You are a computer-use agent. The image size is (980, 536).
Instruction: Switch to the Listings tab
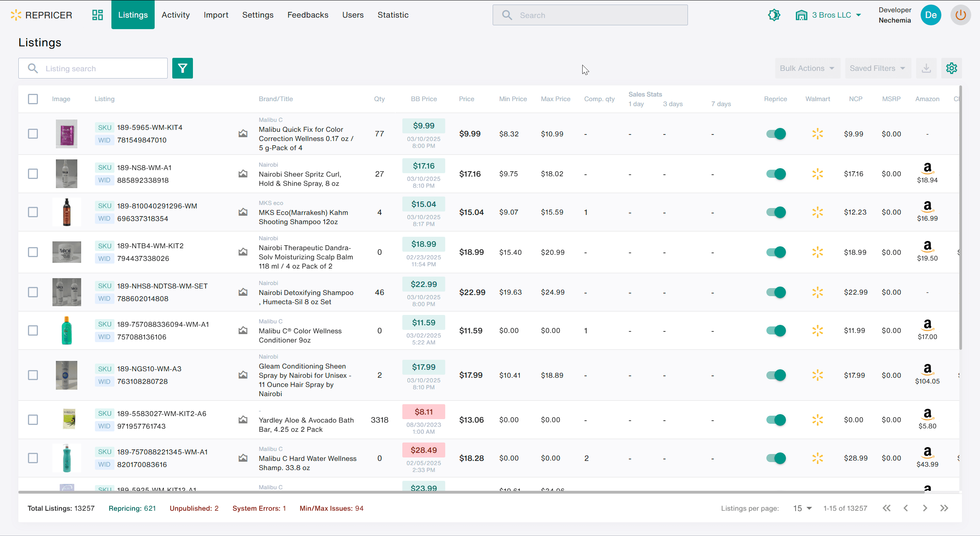[x=133, y=15]
